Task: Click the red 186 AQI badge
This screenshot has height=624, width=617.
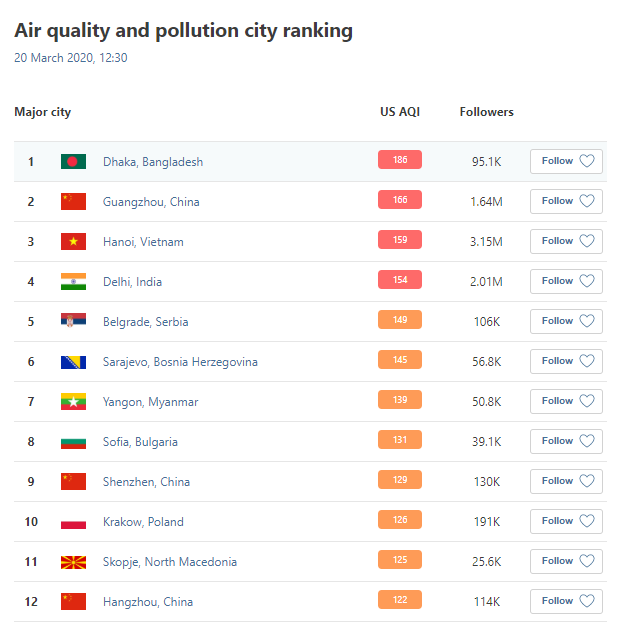Action: pos(400,160)
